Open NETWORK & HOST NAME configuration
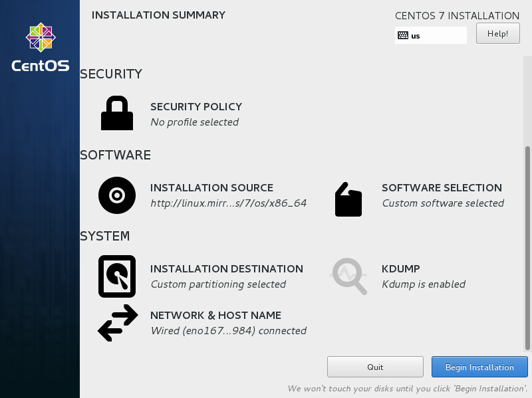Viewport: 532px width, 398px height. 215,316
